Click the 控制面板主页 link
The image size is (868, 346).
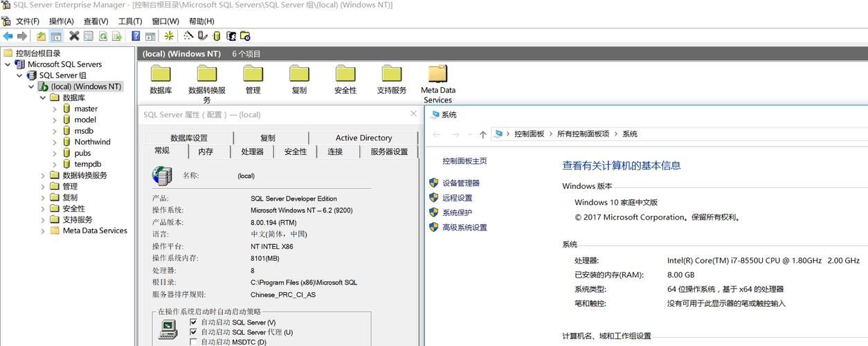point(465,161)
